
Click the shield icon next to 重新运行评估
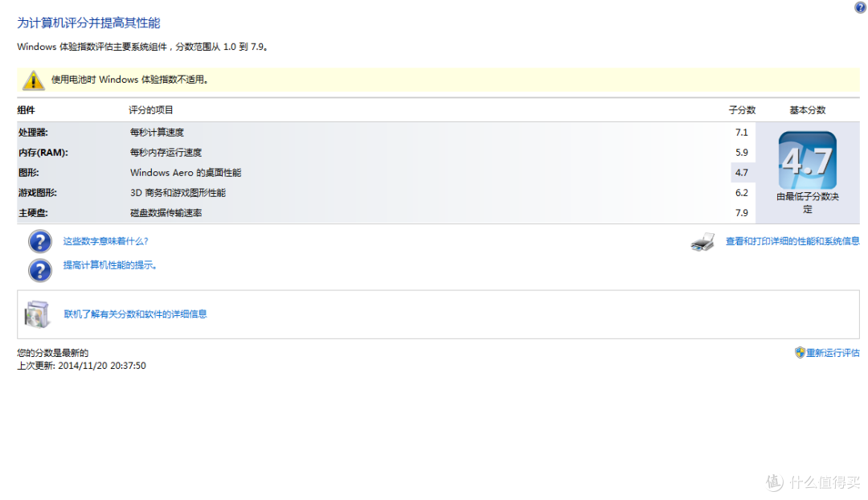point(800,353)
